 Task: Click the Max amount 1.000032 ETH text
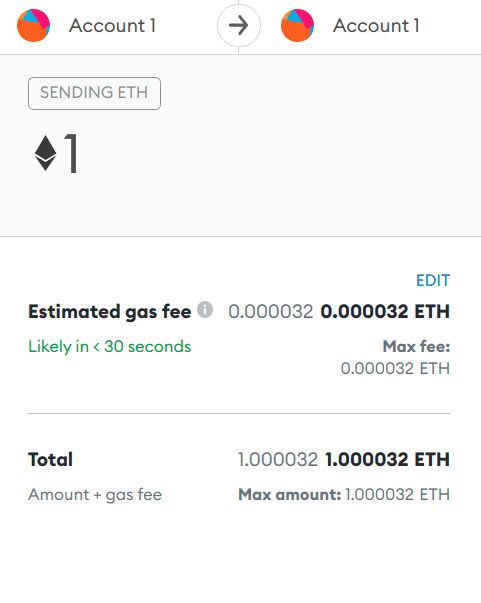[x=344, y=495]
